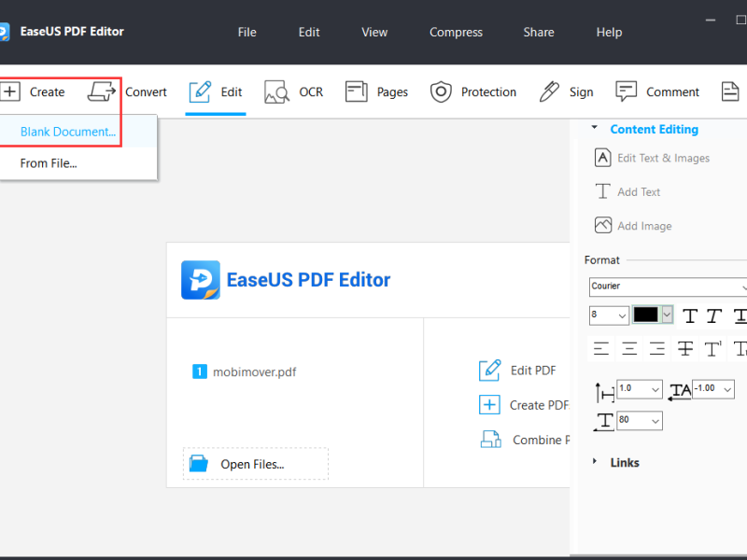Select the Add Text tool
747x560 pixels.
(639, 191)
